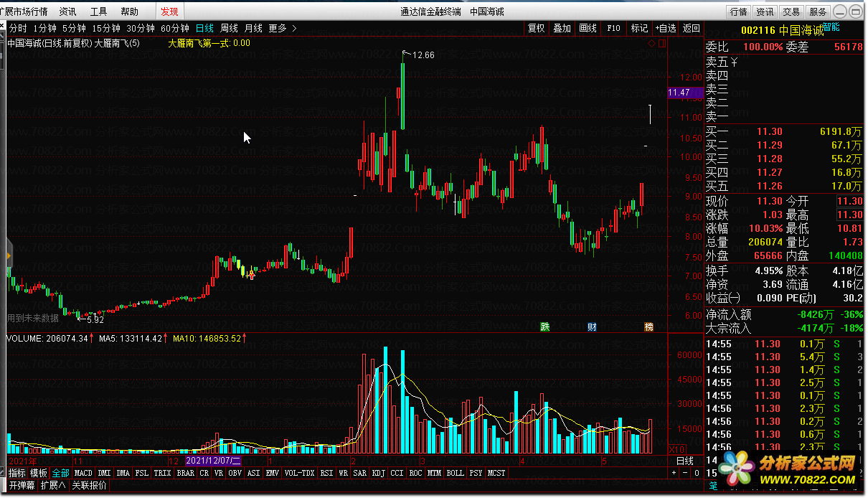This screenshot has width=868, height=498.
Task: Click the 智能 smart icon beside the stock name
Action: click(831, 27)
